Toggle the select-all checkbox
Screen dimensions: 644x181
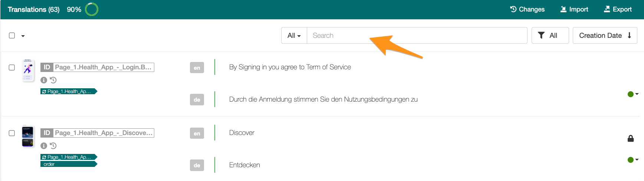click(12, 36)
